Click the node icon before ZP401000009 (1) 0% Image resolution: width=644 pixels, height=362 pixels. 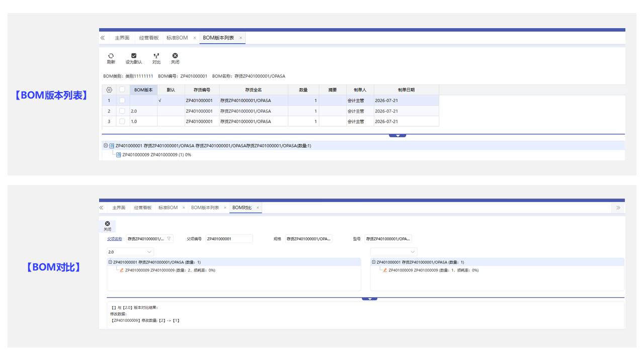(119, 155)
